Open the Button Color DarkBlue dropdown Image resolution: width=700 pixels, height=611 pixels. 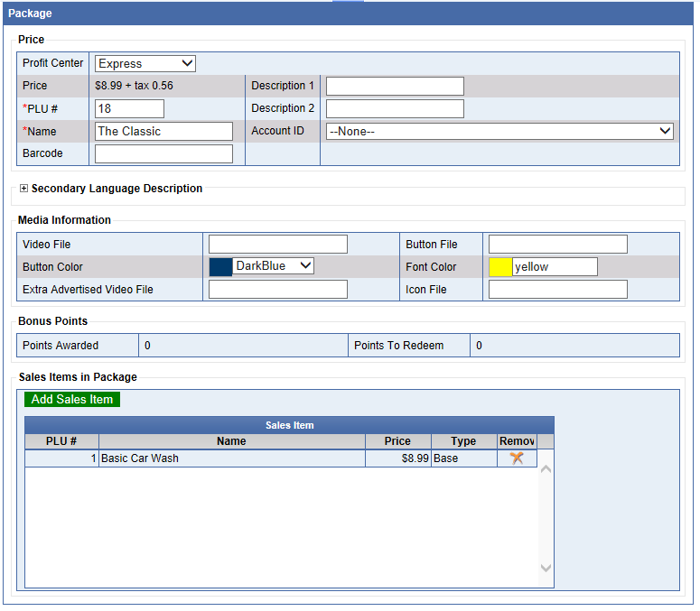[273, 266]
